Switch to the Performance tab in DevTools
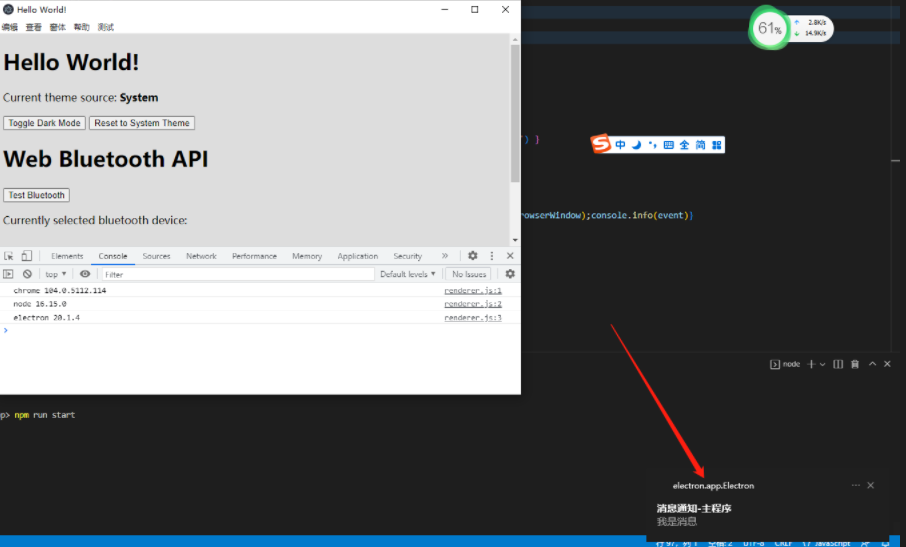Image resolution: width=906 pixels, height=547 pixels. tap(254, 256)
